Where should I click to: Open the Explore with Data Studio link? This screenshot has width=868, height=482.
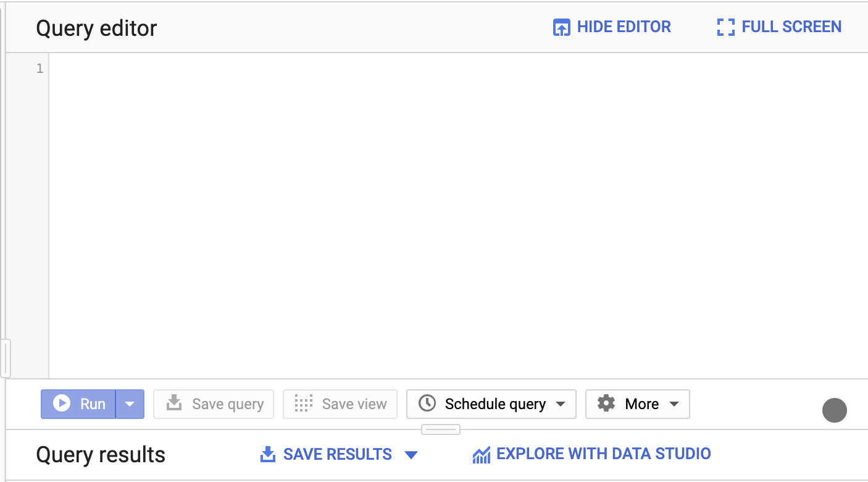click(603, 454)
